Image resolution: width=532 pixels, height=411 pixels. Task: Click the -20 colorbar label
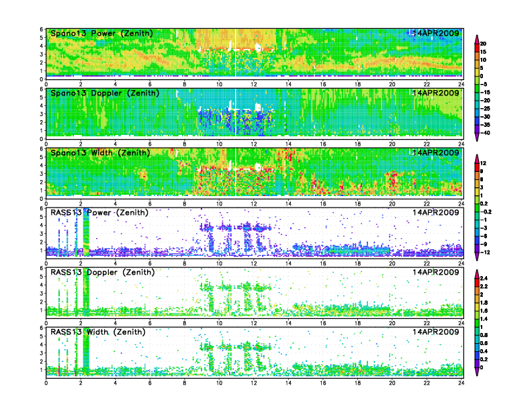[485, 100]
